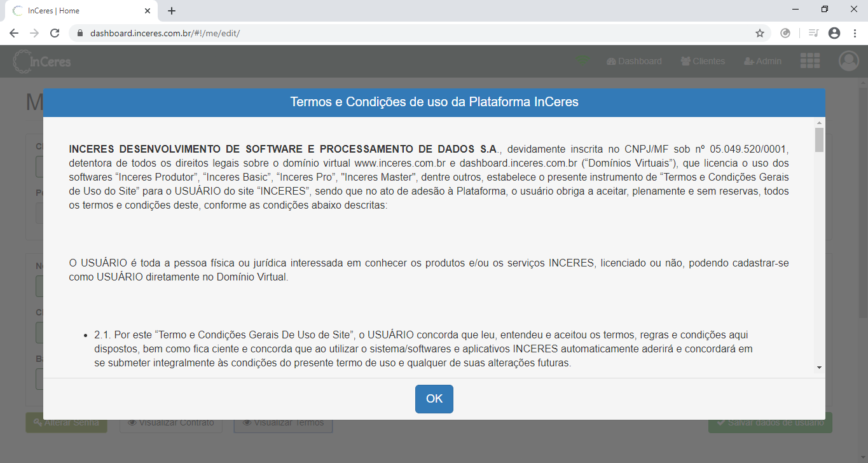Click Salvar dados de usuário button
This screenshot has width=868, height=463.
pyautogui.click(x=770, y=422)
